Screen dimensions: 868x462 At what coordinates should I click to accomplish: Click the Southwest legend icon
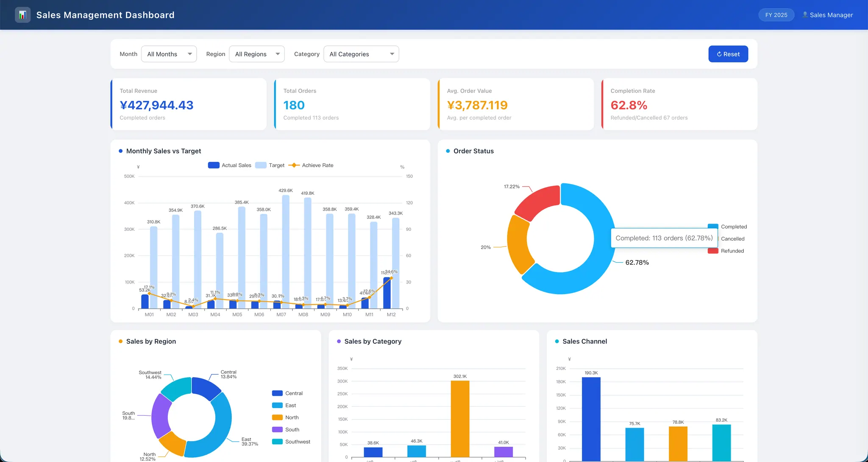pyautogui.click(x=277, y=442)
